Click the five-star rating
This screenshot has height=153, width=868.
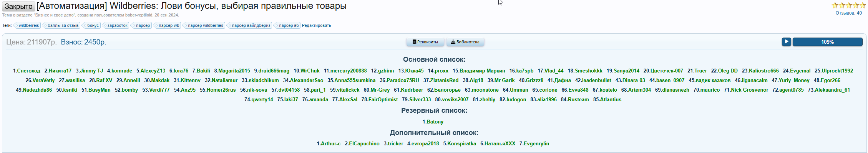(849, 5)
